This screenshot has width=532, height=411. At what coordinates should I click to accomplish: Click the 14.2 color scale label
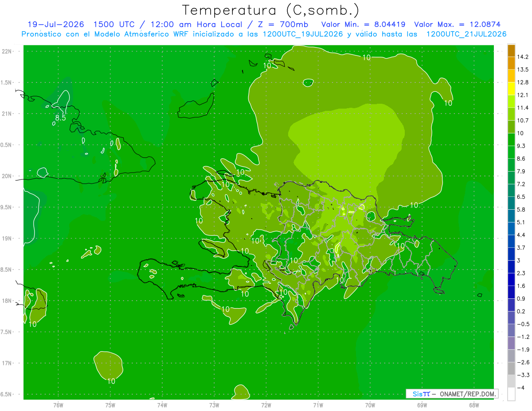523,57
